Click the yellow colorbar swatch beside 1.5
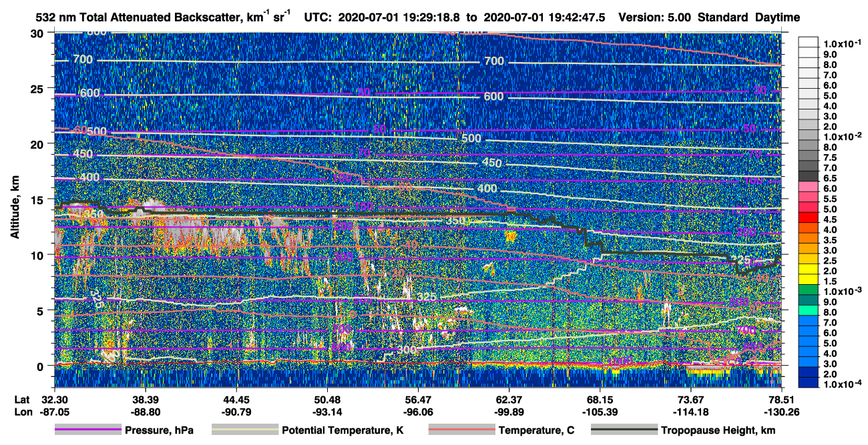 click(x=809, y=280)
